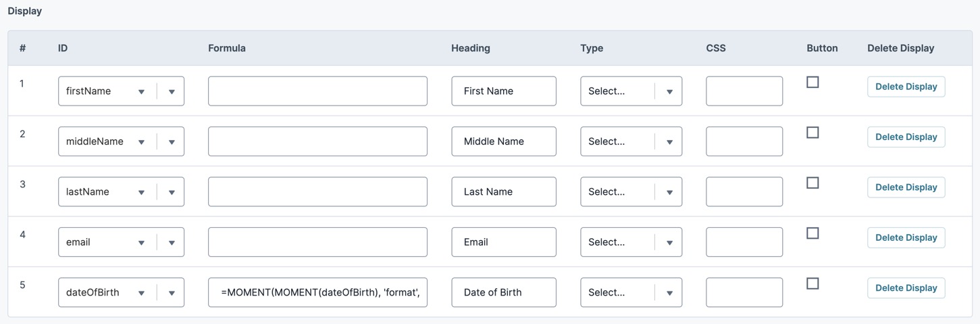Click the inner caret beside dateOfBirth
The image size is (980, 324).
pos(141,294)
